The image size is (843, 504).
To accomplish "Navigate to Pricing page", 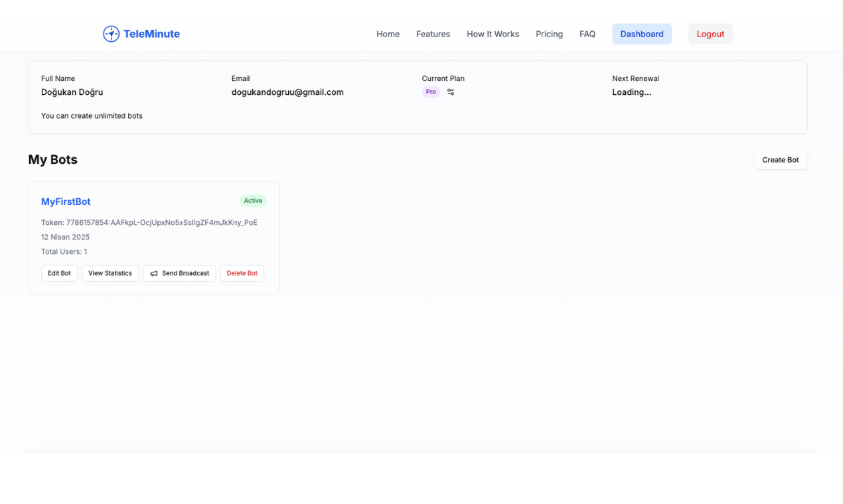I will [549, 34].
